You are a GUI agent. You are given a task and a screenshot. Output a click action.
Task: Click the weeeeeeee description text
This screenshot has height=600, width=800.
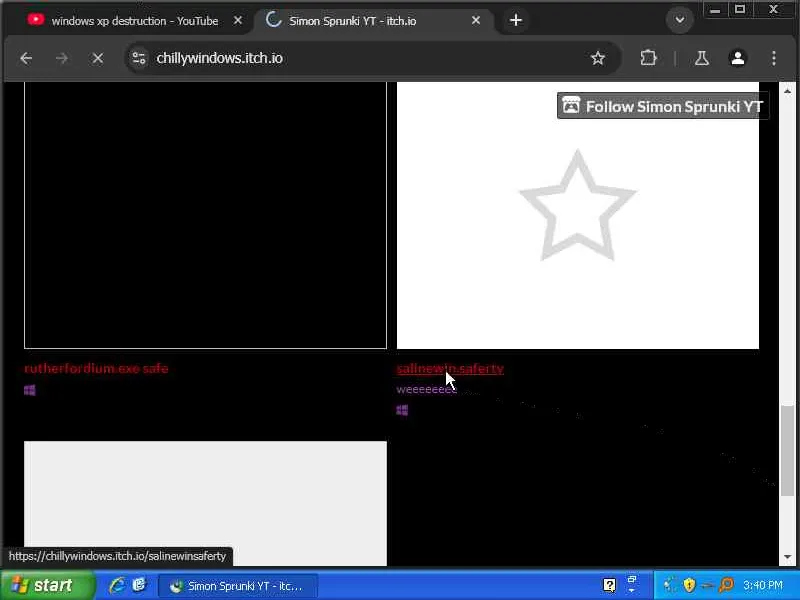pos(427,389)
